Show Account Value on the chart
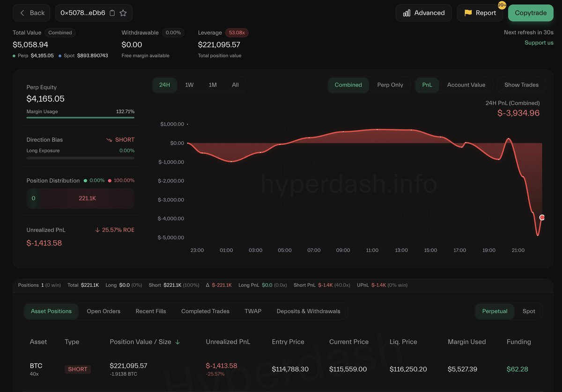 [466, 85]
